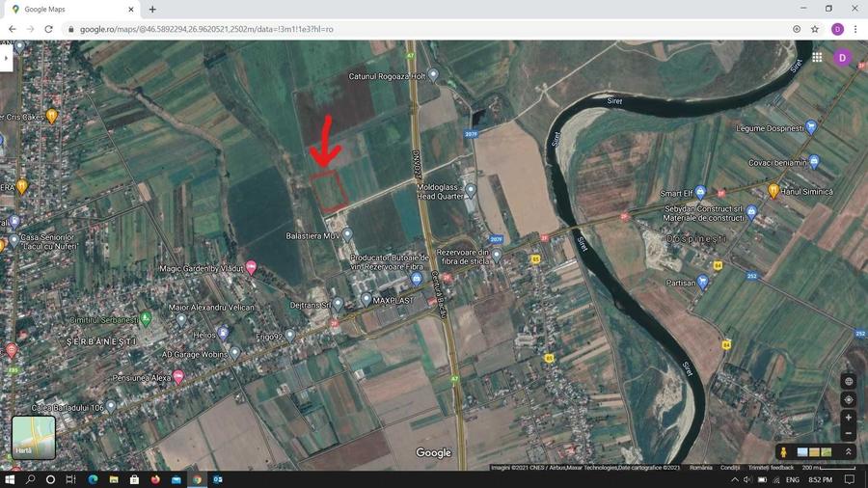
Task: Open the Pensiunea Alexa lodging pin
Action: (x=178, y=377)
